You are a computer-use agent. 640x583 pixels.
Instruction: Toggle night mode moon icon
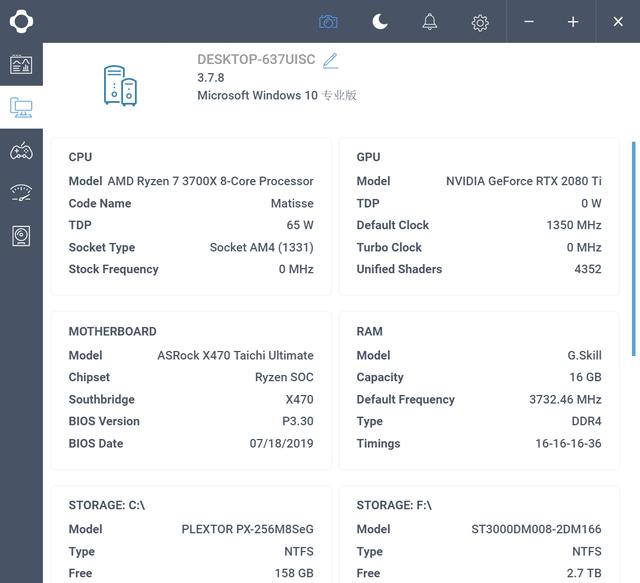pos(380,22)
